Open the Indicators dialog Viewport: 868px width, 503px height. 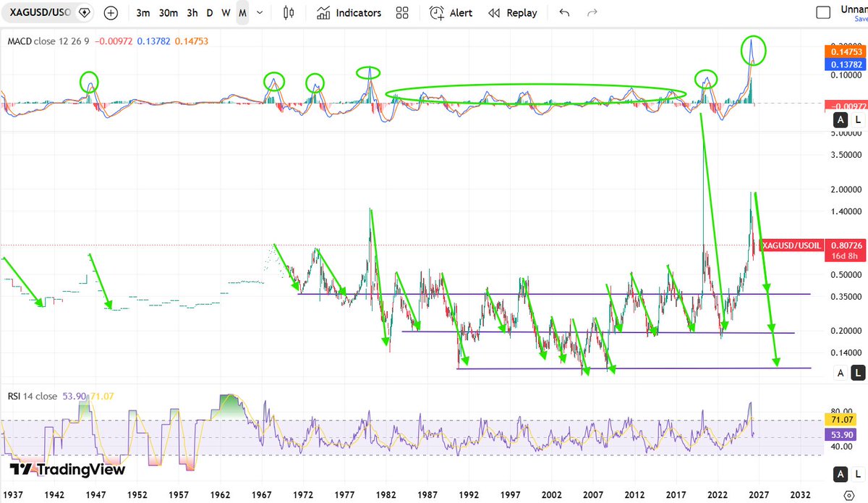(x=349, y=12)
